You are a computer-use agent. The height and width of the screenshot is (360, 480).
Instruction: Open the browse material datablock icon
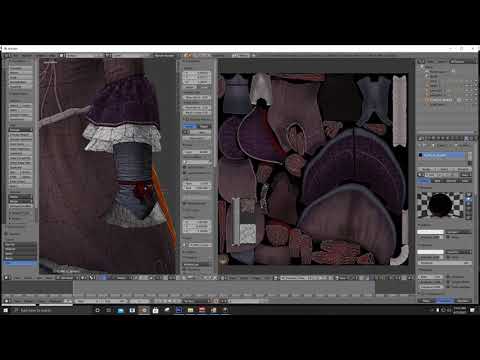pyautogui.click(x=420, y=175)
